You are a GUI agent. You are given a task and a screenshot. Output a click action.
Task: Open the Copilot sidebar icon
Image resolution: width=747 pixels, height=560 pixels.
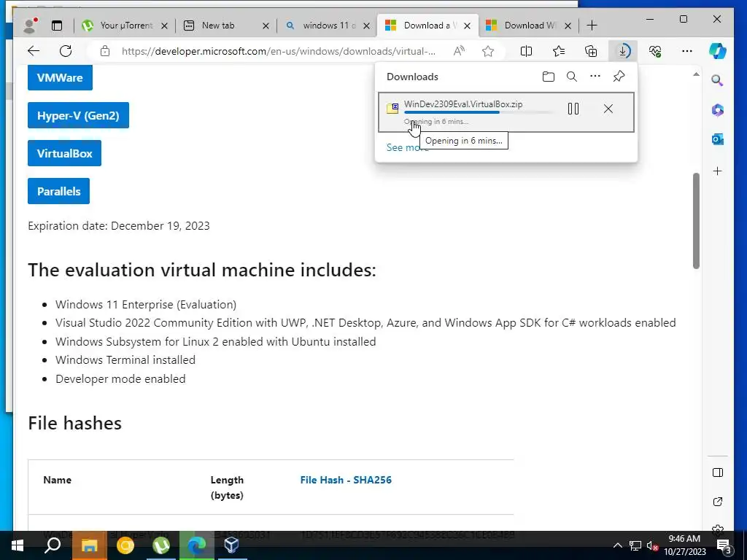[718, 51]
